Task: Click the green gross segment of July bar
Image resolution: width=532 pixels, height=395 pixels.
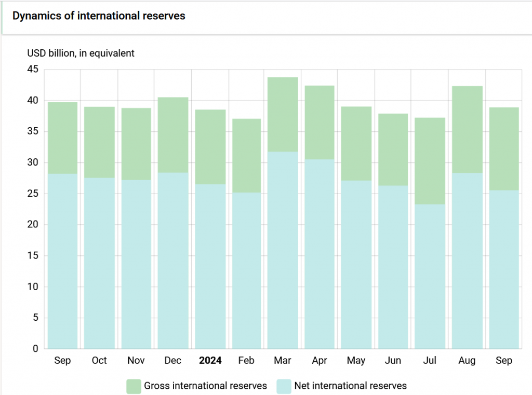Action: click(430, 161)
